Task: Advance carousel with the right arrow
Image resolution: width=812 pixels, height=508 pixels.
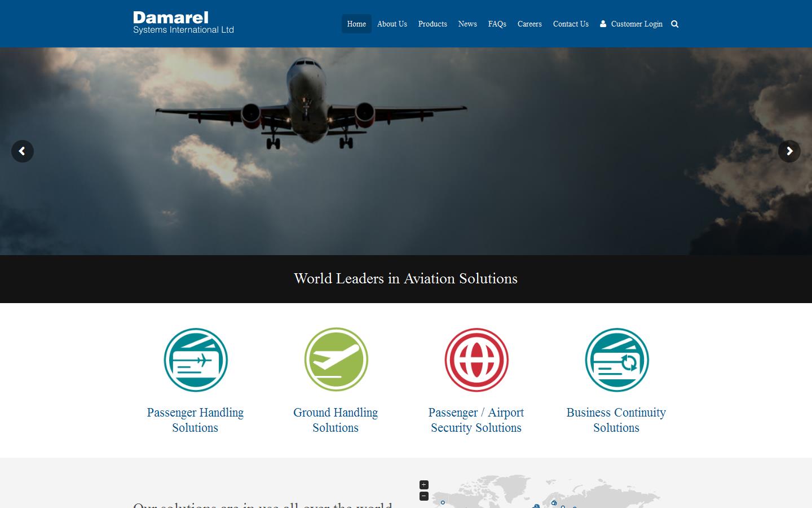Action: coord(789,151)
